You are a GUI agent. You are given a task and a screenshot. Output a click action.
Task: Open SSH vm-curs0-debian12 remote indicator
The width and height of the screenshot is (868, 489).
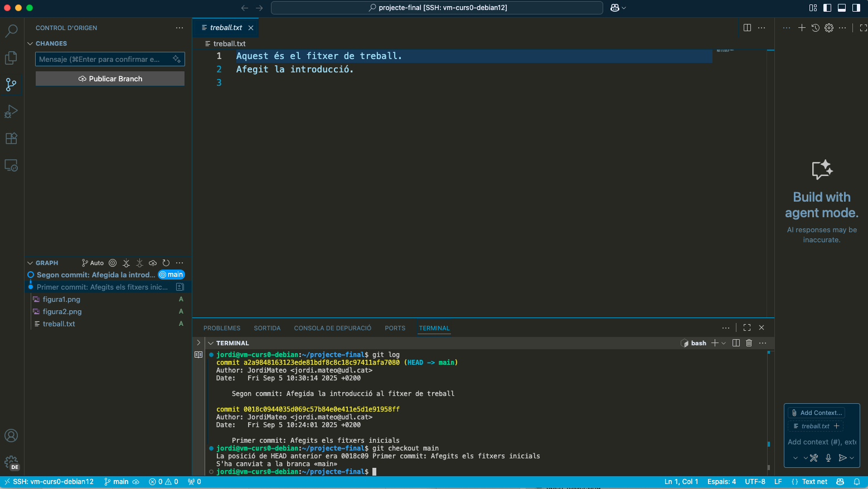(49, 482)
